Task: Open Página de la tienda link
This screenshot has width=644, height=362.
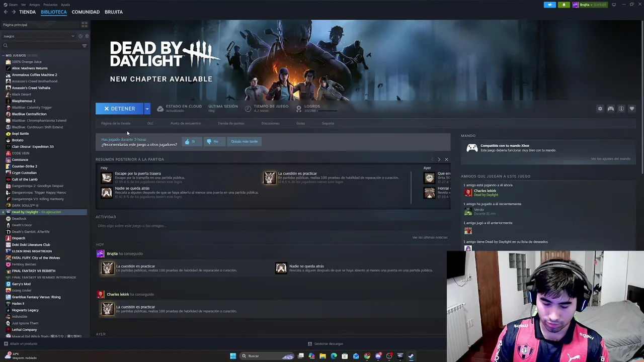Action: pyautogui.click(x=116, y=123)
